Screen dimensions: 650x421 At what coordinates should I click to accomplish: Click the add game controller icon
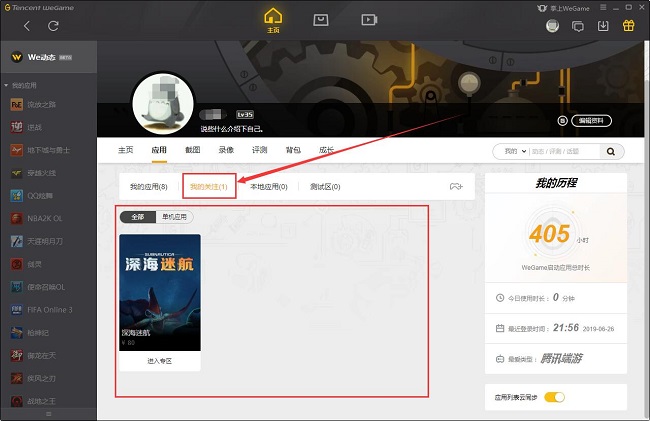point(455,187)
